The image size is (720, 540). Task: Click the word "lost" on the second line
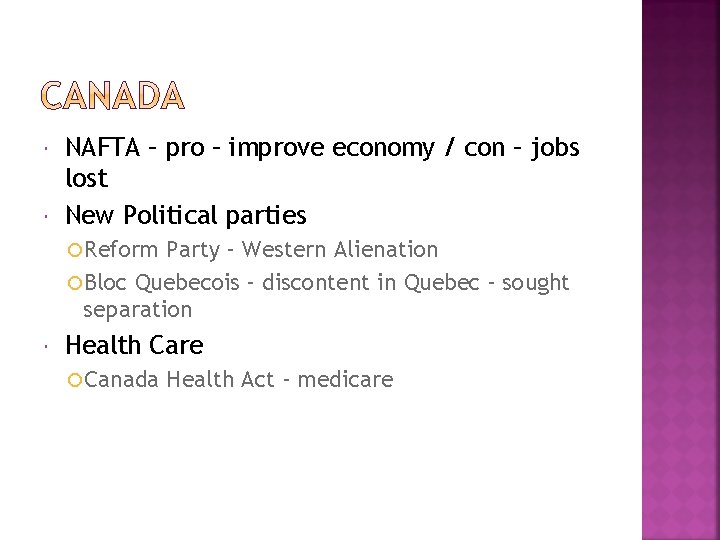(x=86, y=180)
